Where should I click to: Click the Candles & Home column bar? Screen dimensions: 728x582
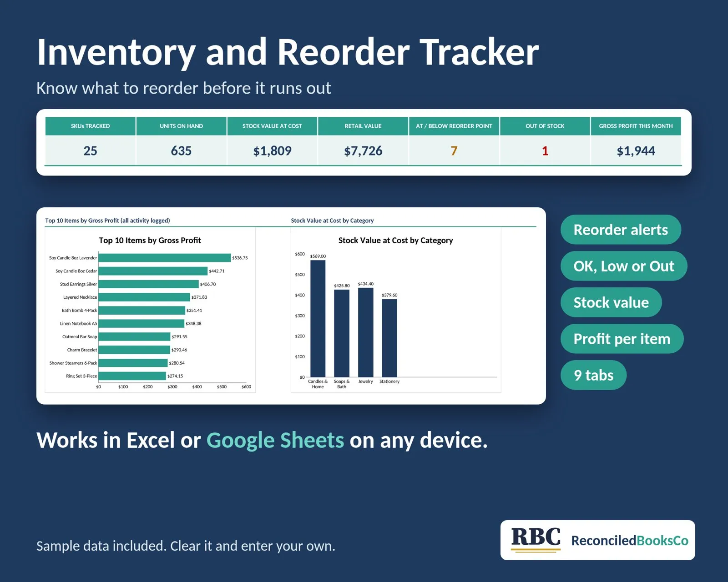click(318, 319)
